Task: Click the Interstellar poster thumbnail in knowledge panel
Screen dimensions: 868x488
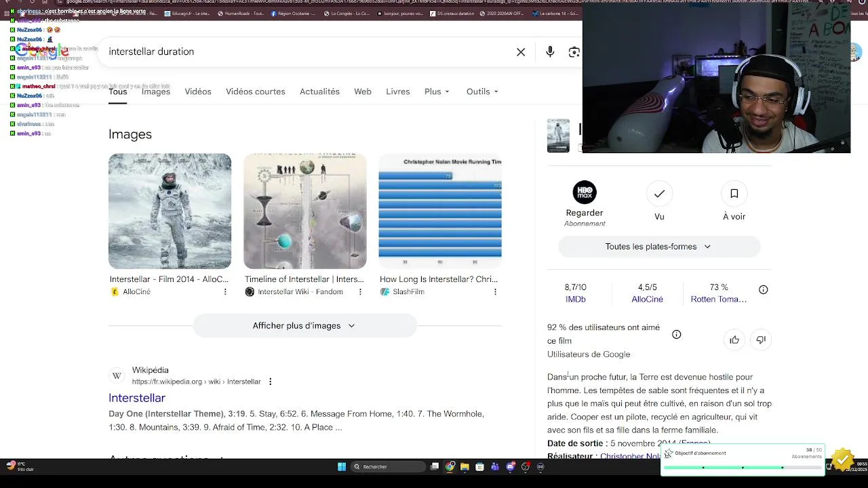Action: click(558, 136)
